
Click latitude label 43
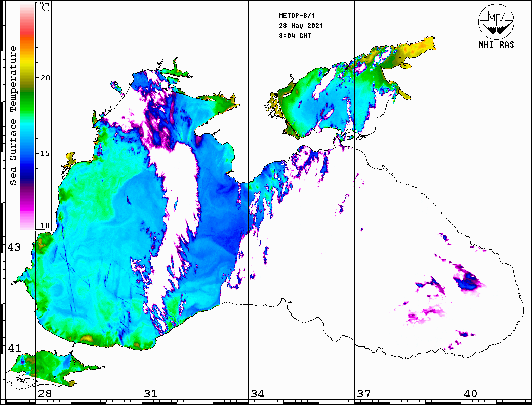[x=14, y=247]
